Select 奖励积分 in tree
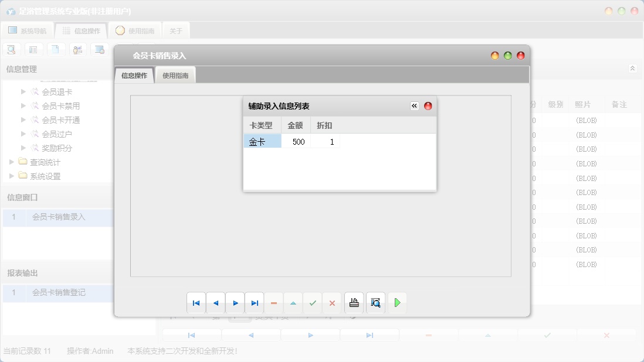644x362 pixels. 57,148
